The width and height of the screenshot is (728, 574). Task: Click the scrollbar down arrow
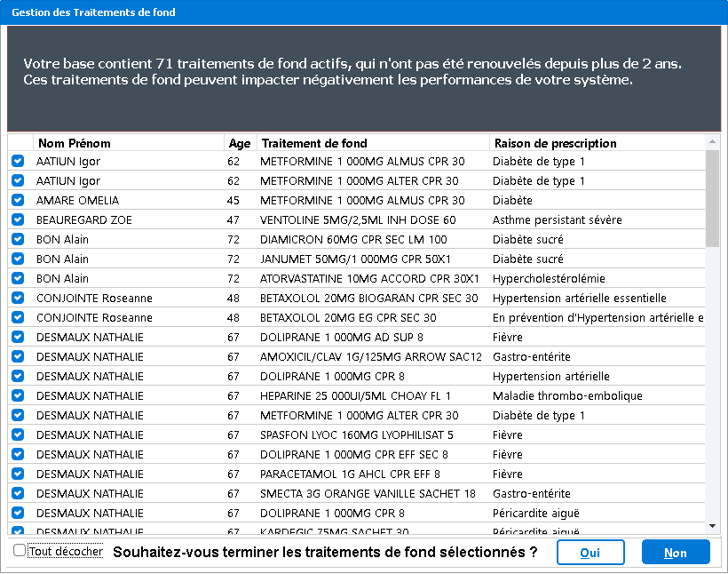712,526
